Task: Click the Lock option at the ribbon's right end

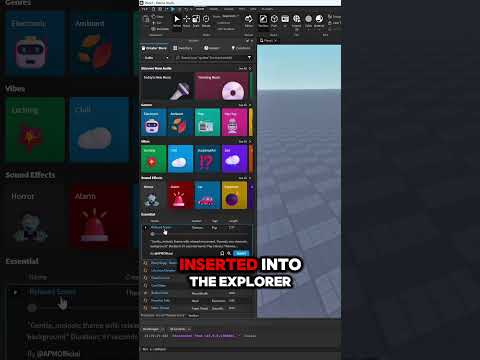Action: (334, 23)
